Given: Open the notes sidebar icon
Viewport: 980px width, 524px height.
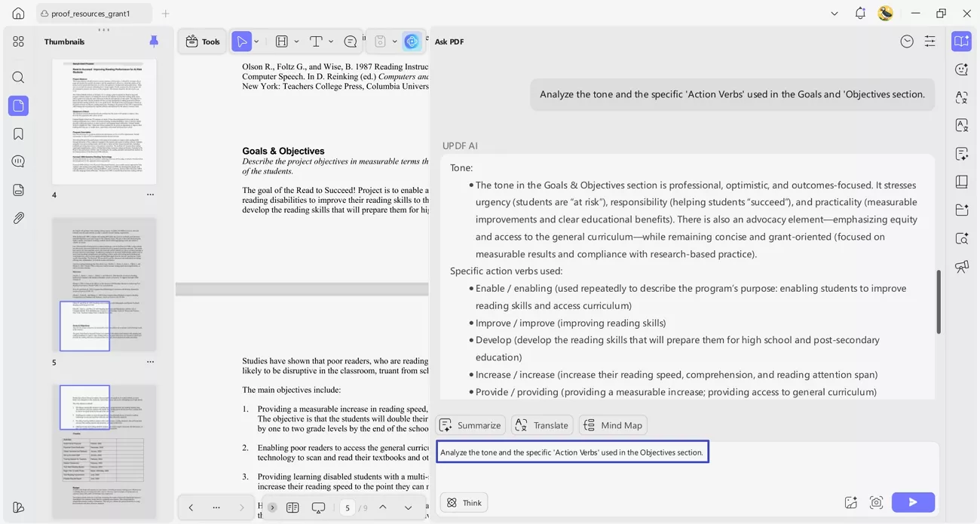Looking at the screenshot, I should click(961, 154).
